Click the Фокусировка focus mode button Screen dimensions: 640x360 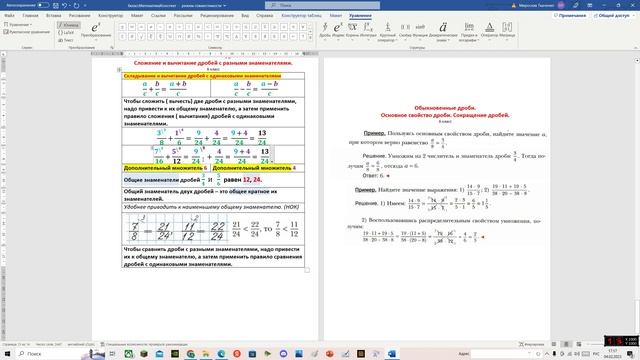pyautogui.click(x=531, y=344)
